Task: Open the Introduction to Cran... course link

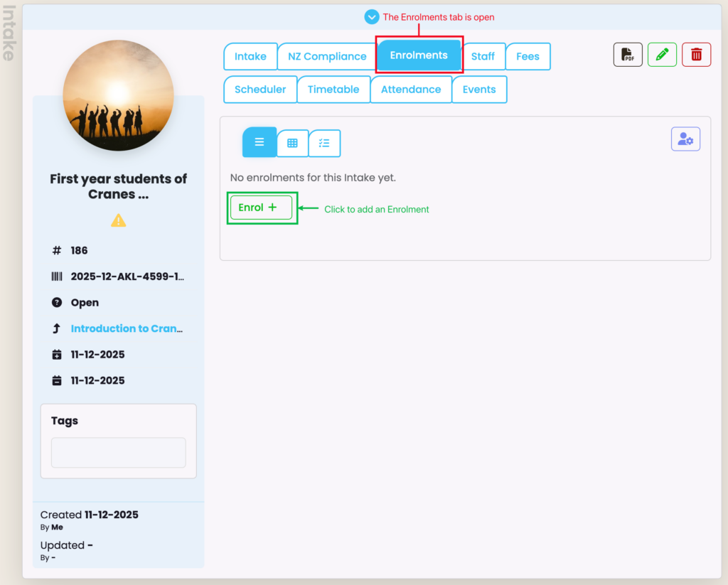Action: tap(126, 328)
